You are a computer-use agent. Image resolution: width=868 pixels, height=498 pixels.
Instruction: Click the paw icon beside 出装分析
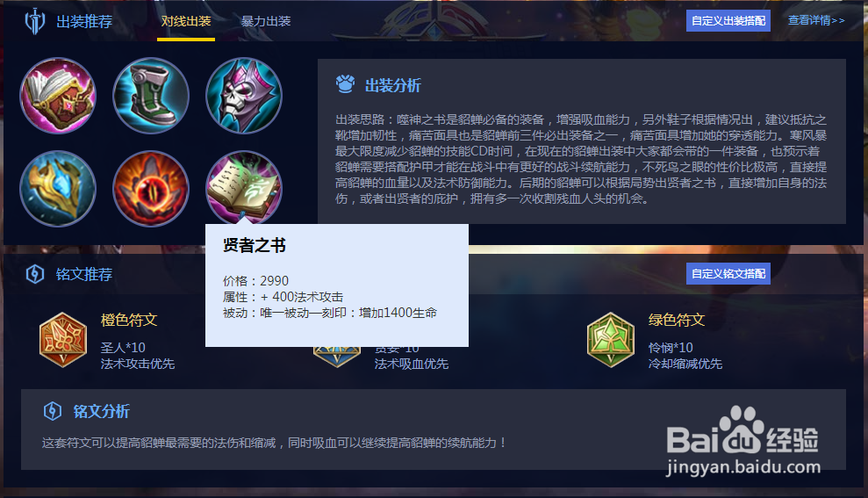pyautogui.click(x=346, y=84)
